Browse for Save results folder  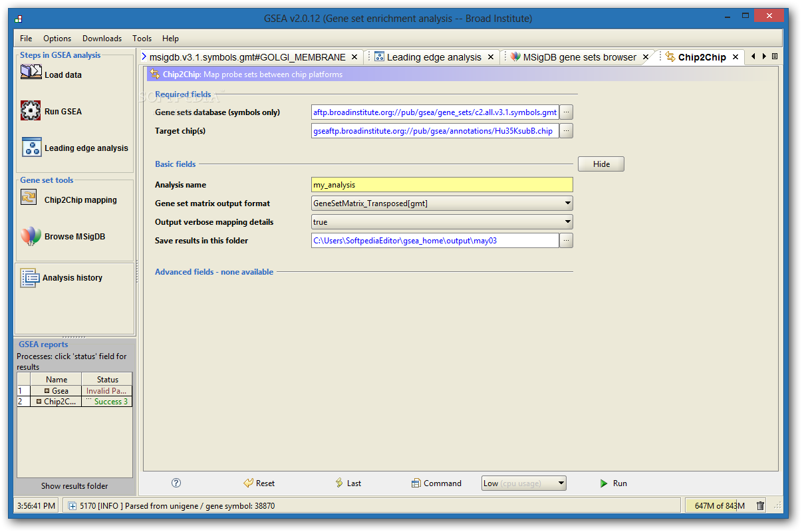(x=566, y=241)
